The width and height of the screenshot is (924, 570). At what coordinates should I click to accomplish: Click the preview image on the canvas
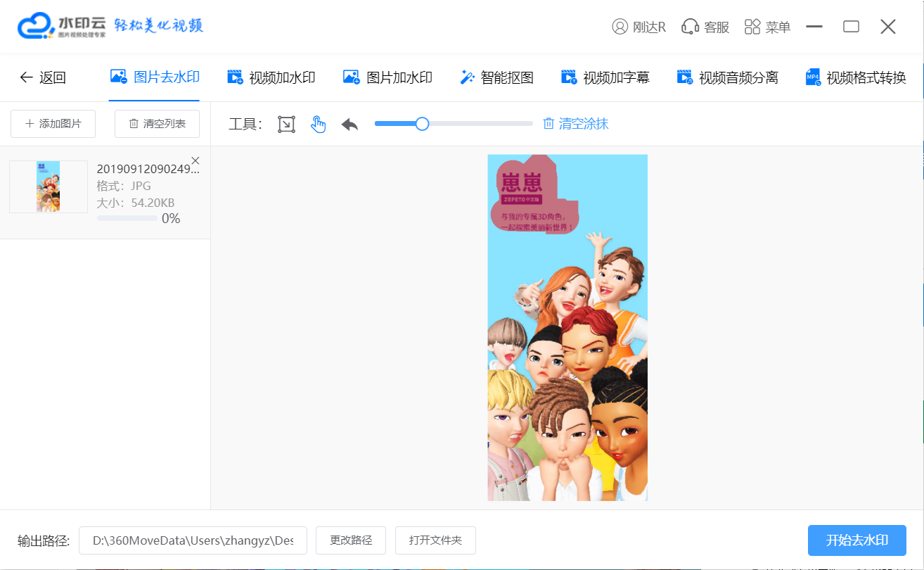click(x=567, y=328)
